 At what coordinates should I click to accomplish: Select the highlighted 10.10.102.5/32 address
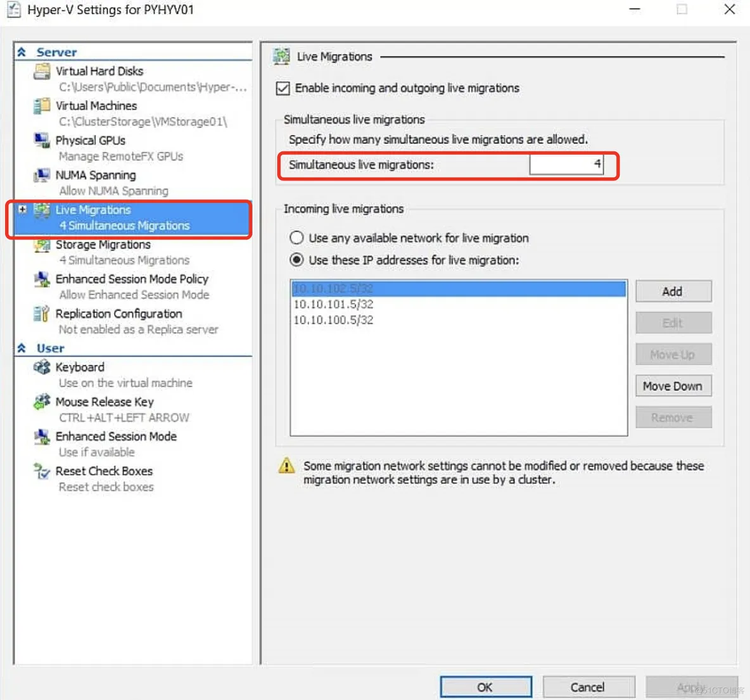pyautogui.click(x=458, y=288)
